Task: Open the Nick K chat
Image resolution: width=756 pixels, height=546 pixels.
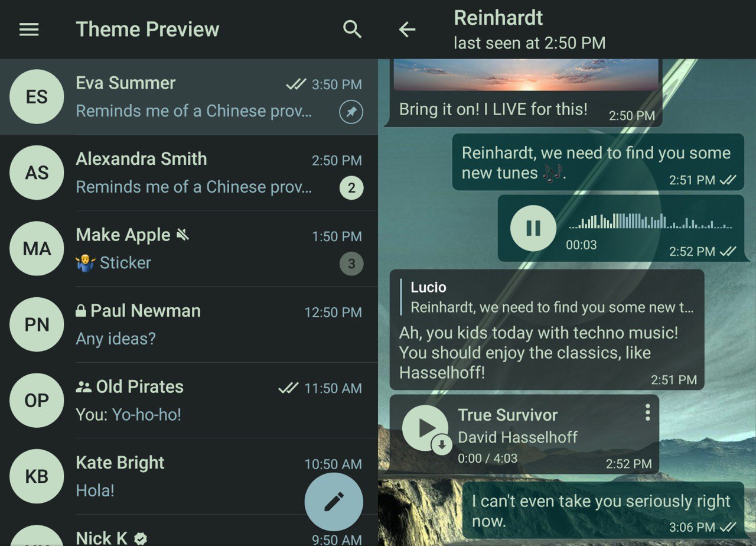Action: click(x=189, y=531)
